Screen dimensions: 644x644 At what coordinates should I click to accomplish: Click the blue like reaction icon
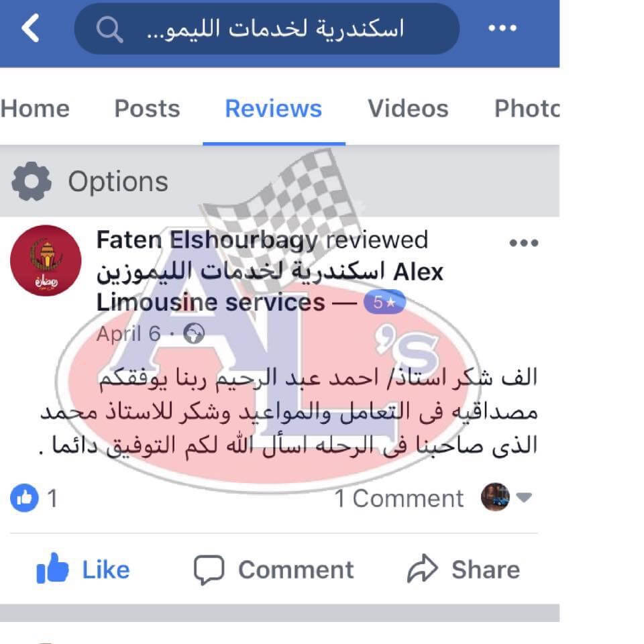[x=25, y=498]
